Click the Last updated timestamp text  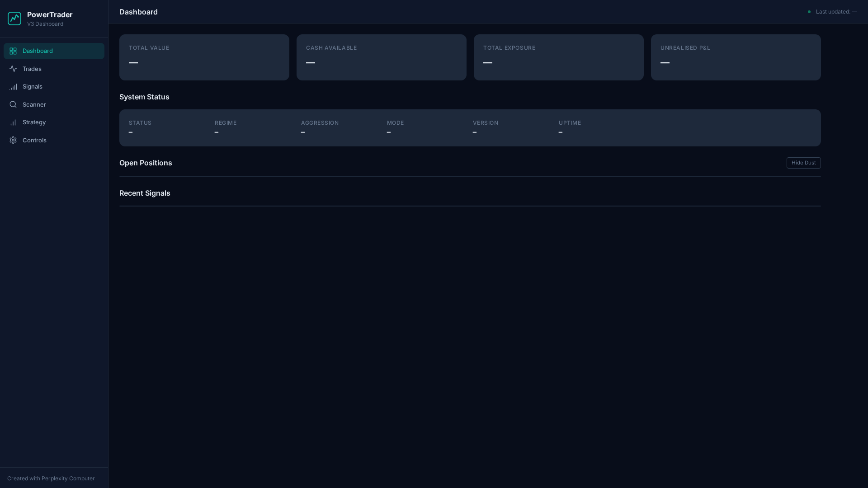coord(836,12)
